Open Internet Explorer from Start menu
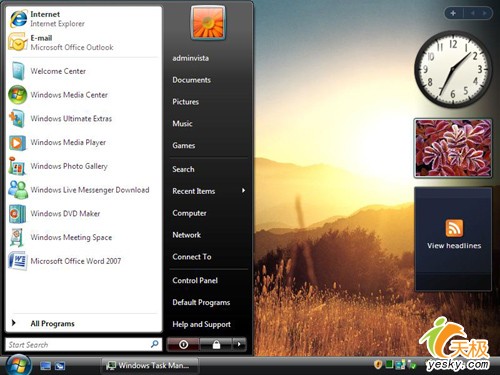 pyautogui.click(x=83, y=19)
